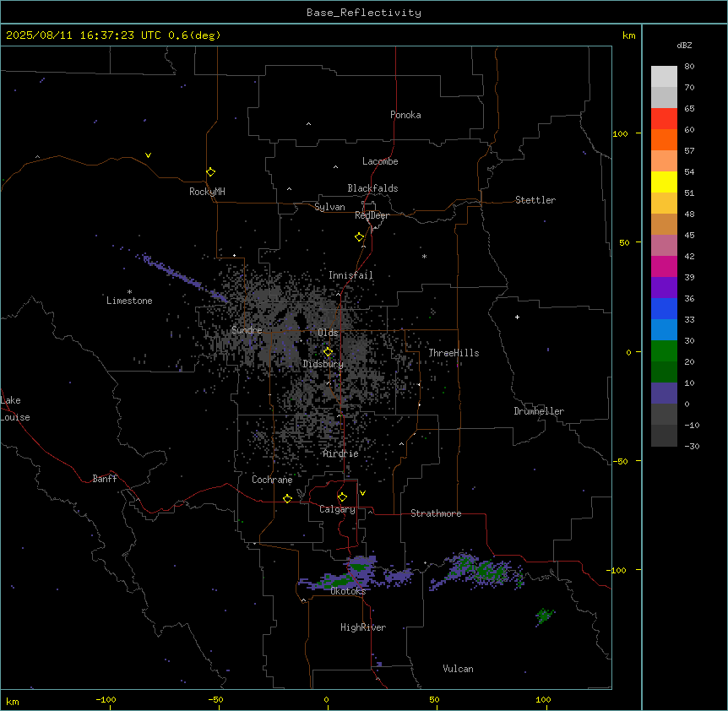The width and height of the screenshot is (728, 711).
Task: Select the Okotoks city label
Action: 348,591
